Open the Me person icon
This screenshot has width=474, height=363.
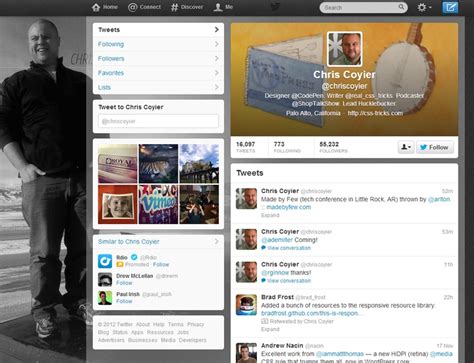218,7
